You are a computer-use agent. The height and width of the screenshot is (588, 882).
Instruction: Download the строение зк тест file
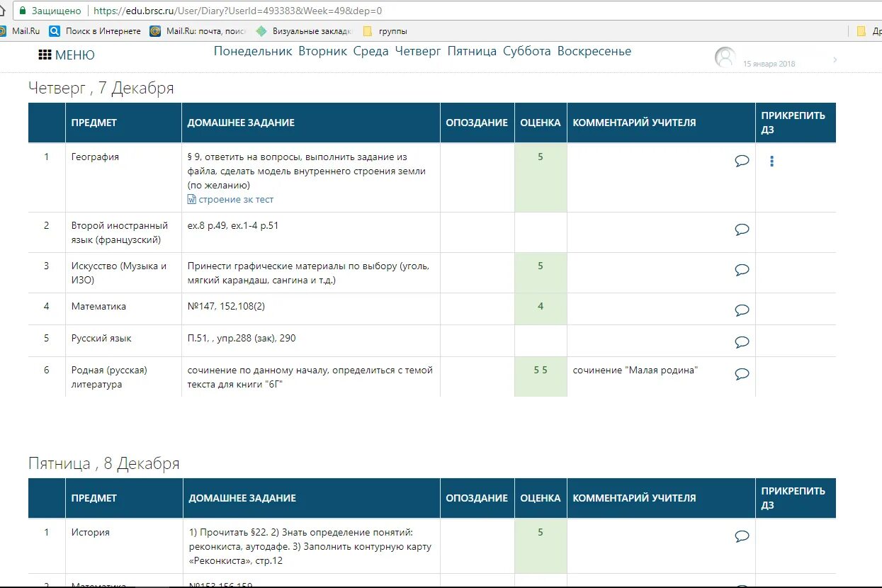(236, 200)
